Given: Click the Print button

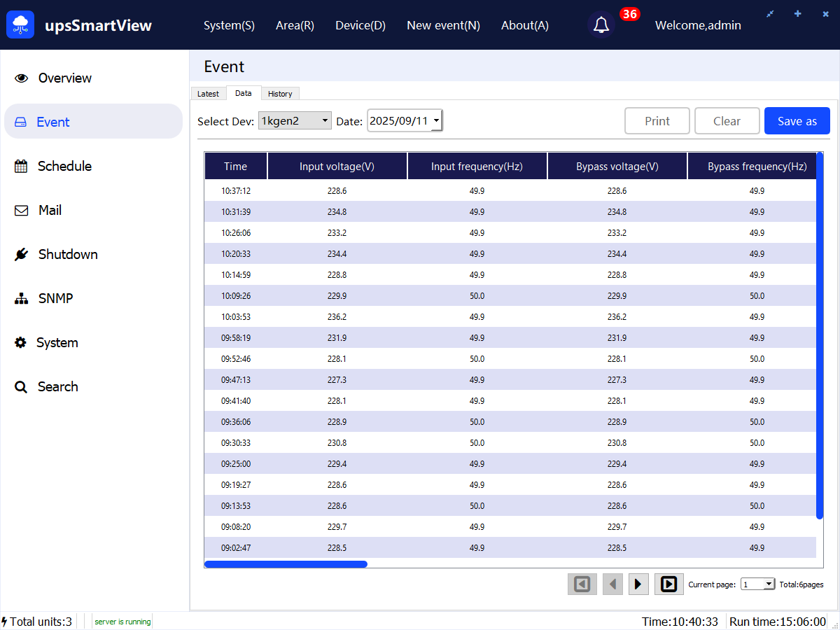Looking at the screenshot, I should tap(657, 121).
